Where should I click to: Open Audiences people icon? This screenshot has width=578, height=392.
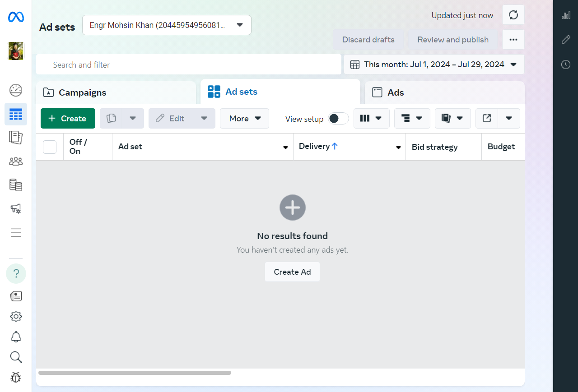point(16,161)
